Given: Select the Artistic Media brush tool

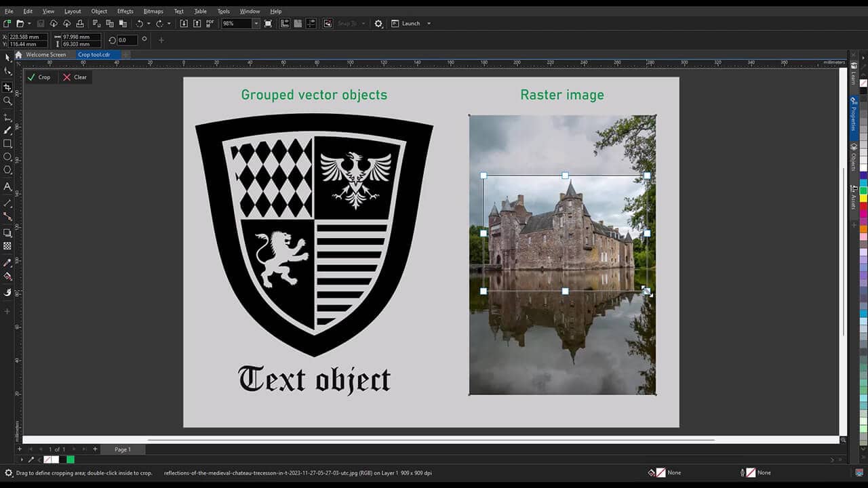Looking at the screenshot, I should (x=7, y=130).
